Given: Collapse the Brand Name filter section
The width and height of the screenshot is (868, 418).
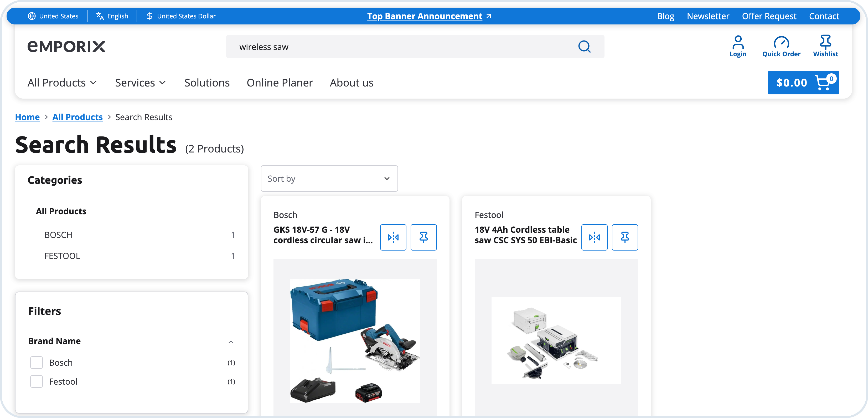Looking at the screenshot, I should pos(231,342).
